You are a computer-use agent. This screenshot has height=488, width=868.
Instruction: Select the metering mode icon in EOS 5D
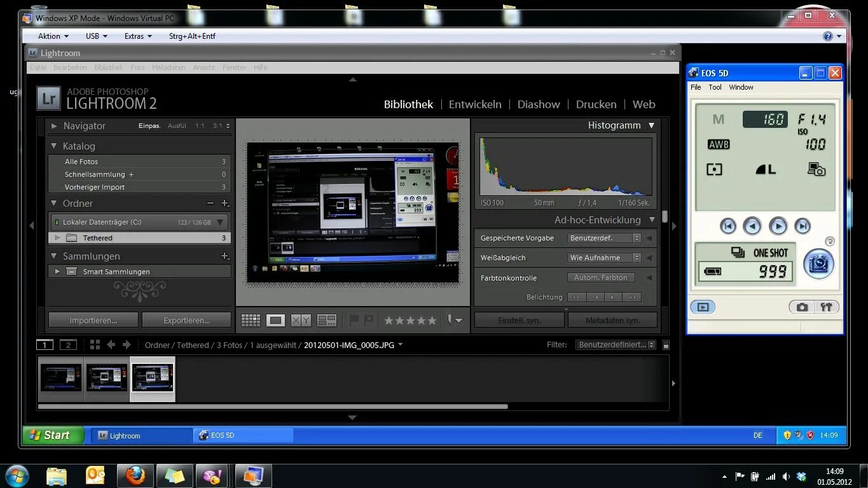click(715, 170)
